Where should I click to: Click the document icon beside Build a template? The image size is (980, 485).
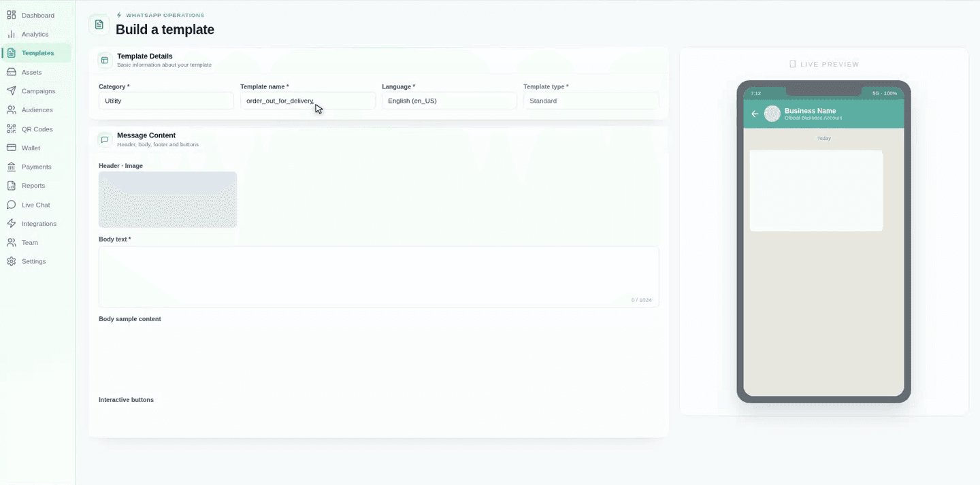point(99,24)
